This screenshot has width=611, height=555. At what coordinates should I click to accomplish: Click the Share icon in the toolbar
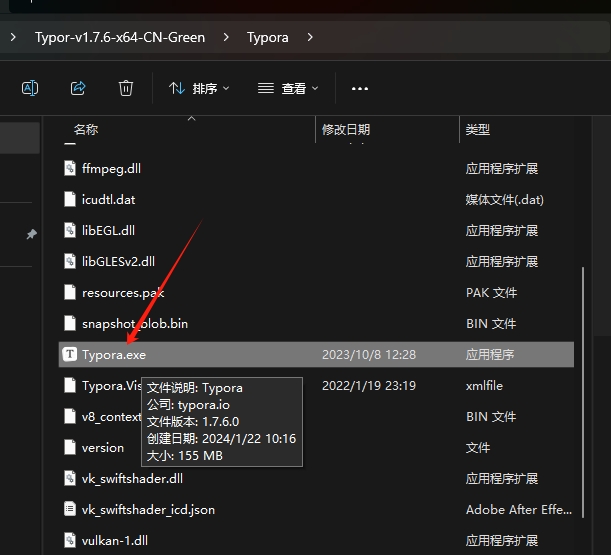[x=78, y=88]
